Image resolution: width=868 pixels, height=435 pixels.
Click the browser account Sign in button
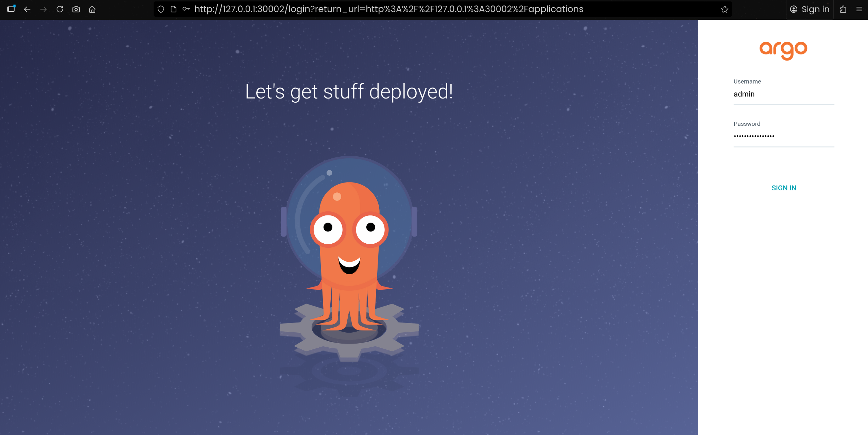click(810, 9)
